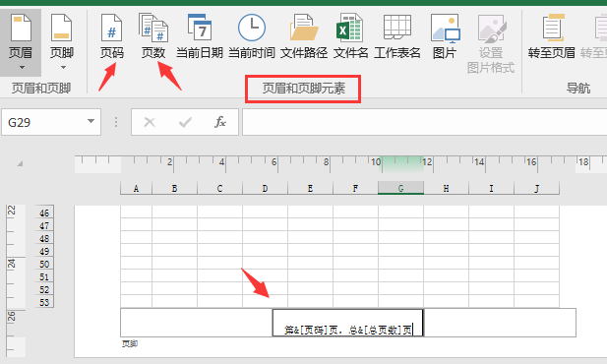Select column J header
Image resolution: width=607 pixels, height=364 pixels.
click(x=536, y=188)
